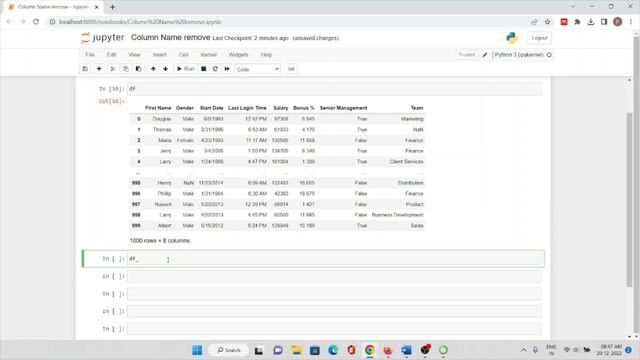The width and height of the screenshot is (640, 360).
Task: Move selected cell down arrow
Action: tap(165, 69)
